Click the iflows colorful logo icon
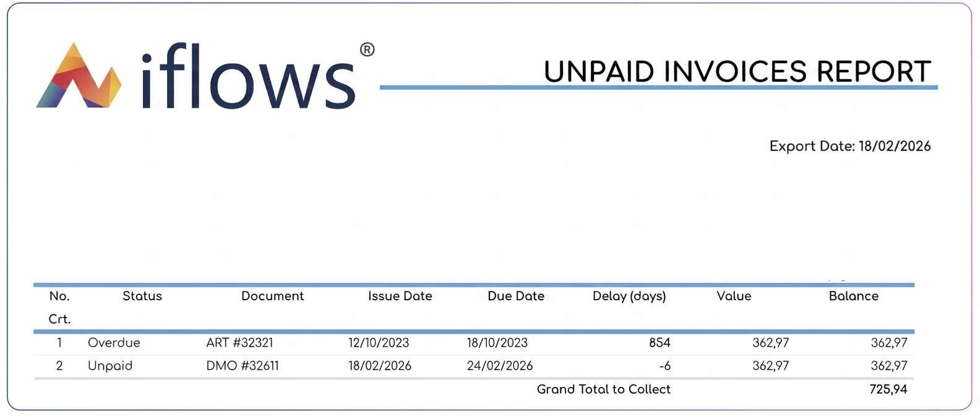980x416 pixels. (79, 76)
